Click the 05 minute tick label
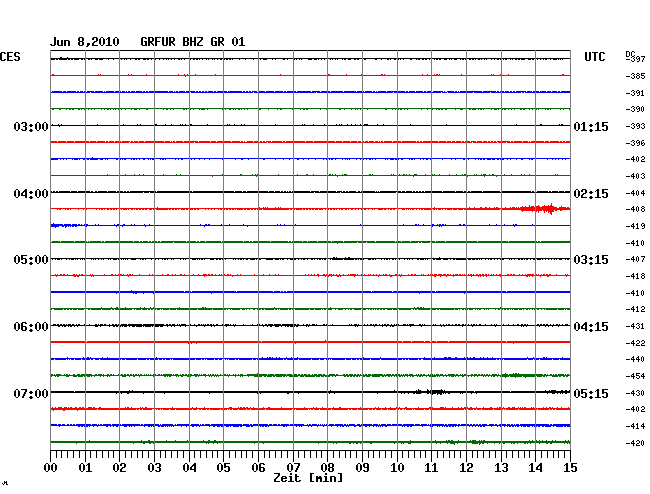 coord(223,468)
